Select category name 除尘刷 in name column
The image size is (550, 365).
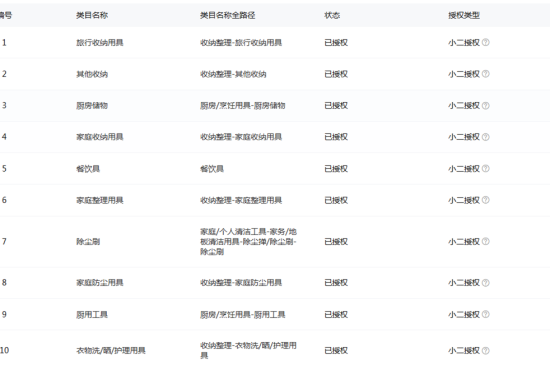coord(88,242)
